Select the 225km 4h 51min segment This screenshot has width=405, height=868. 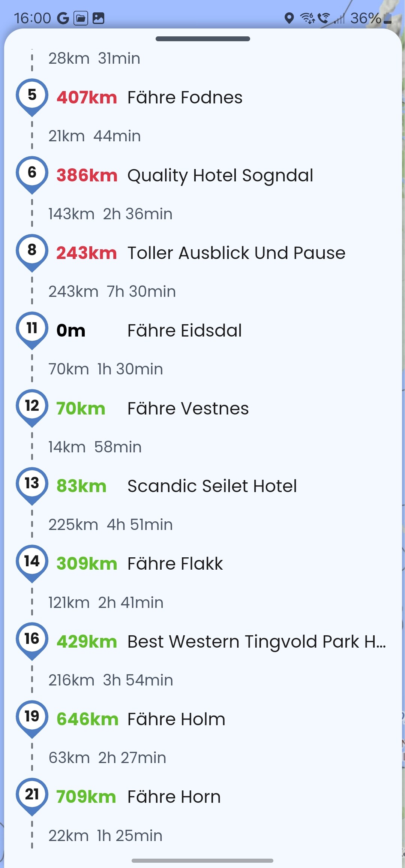[110, 525]
